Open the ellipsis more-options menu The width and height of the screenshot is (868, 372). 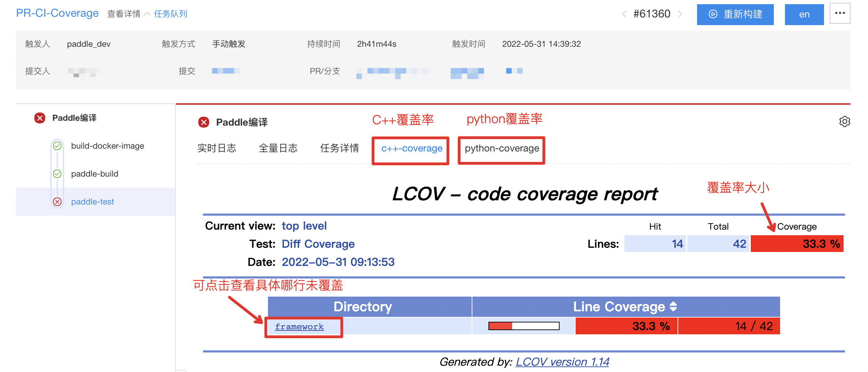839,13
